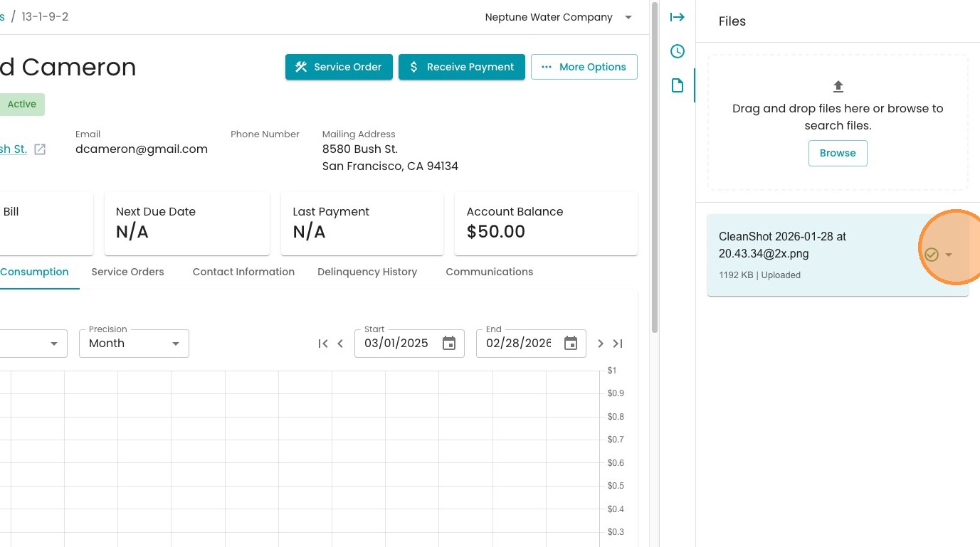Jump to last period in chart
This screenshot has height=547, width=980.
pos(618,344)
